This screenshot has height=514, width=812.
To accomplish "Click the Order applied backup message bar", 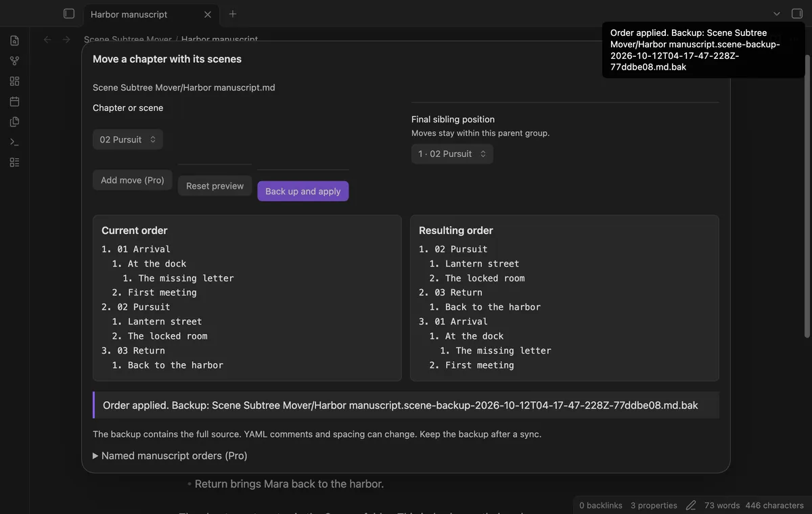I will [406, 405].
